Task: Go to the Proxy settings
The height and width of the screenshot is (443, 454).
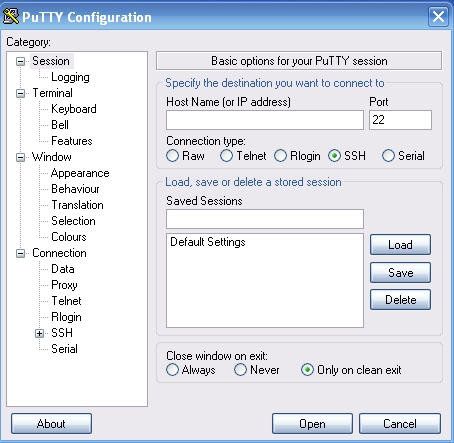Action: (x=64, y=285)
